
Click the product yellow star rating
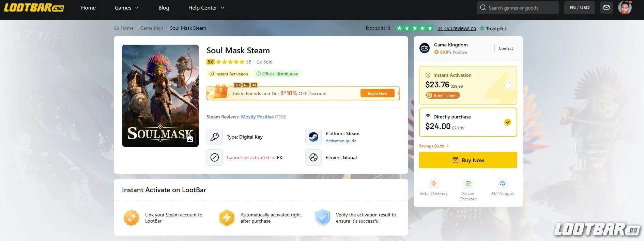[x=230, y=62]
